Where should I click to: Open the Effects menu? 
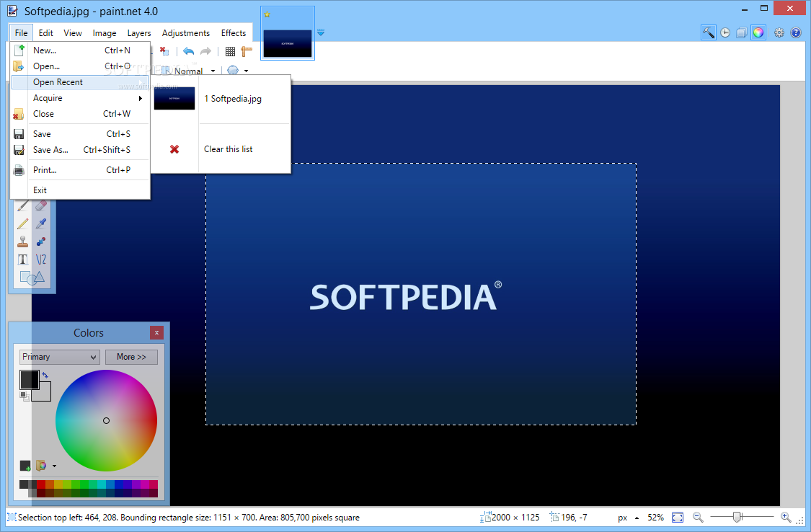tap(234, 32)
